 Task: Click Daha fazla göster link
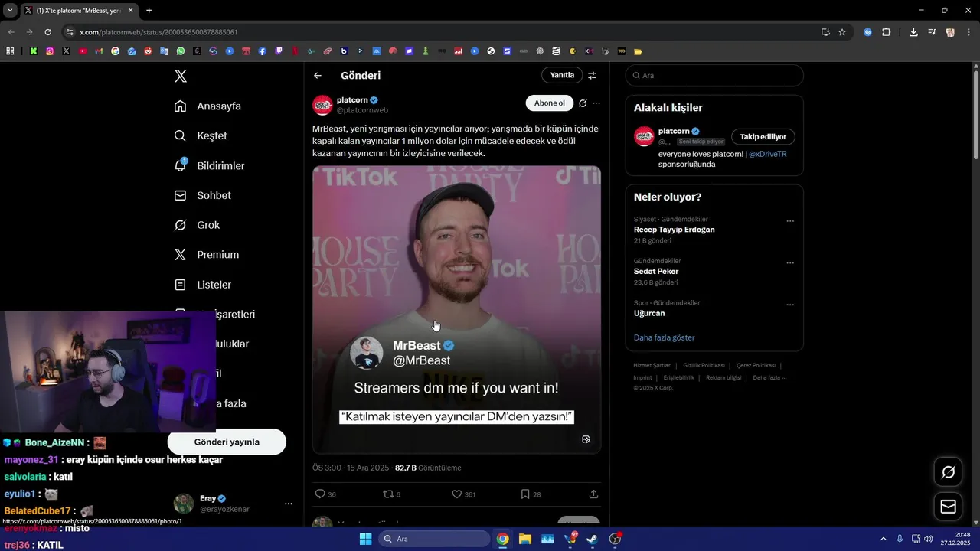(x=665, y=337)
